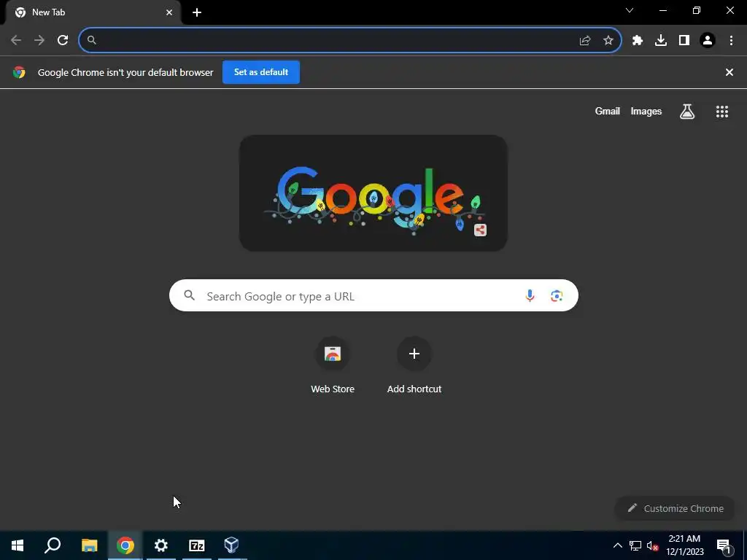Open the notification center icon
The width and height of the screenshot is (747, 560).
(x=724, y=546)
